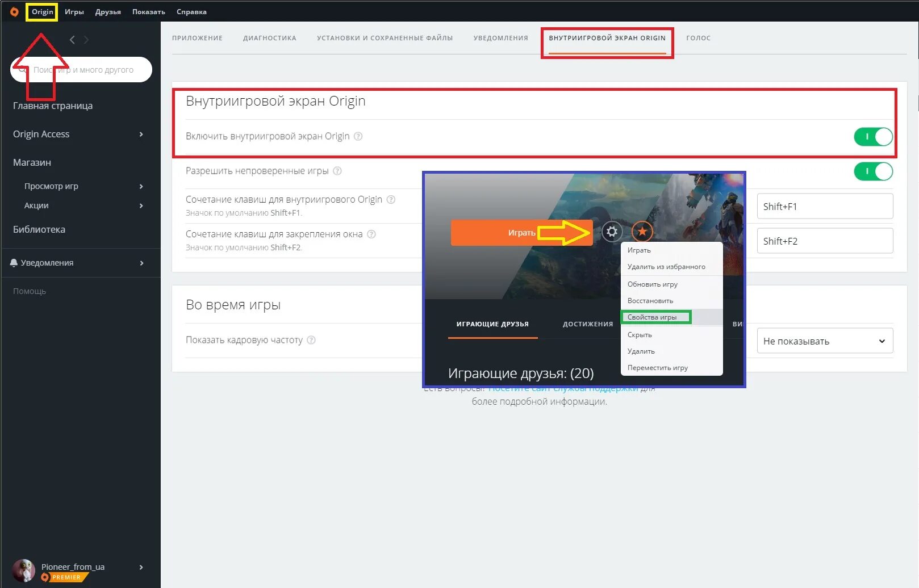The width and height of the screenshot is (919, 588).
Task: Click the bell icon beside Уведомления
Action: [x=14, y=263]
